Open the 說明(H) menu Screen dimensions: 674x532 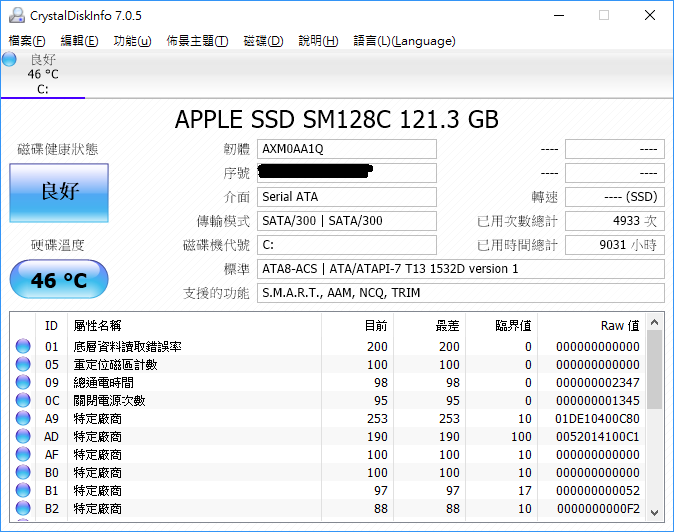[x=319, y=41]
